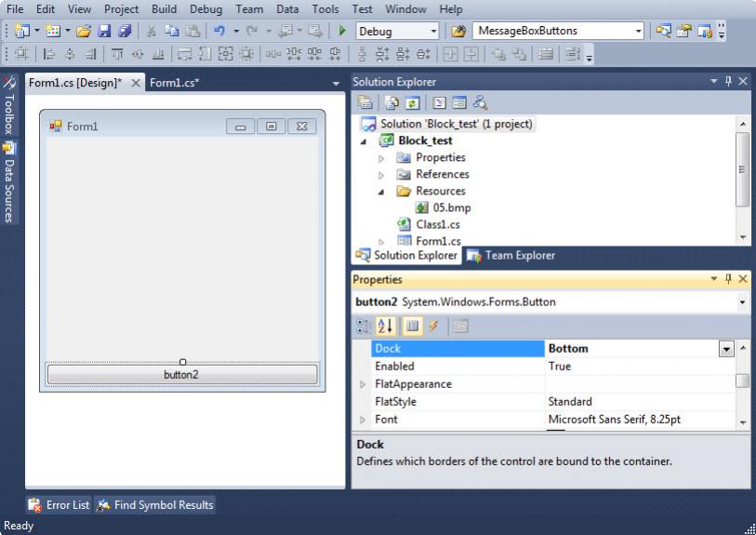
Task: Click the Find in Files icon beside the MessageBoxButtons box
Action: point(458,32)
